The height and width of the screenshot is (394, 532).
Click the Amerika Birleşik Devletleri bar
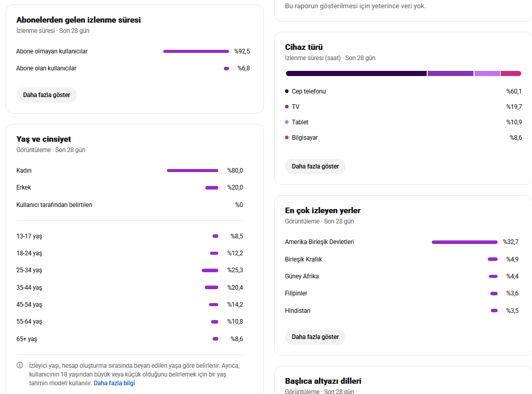[x=465, y=242]
